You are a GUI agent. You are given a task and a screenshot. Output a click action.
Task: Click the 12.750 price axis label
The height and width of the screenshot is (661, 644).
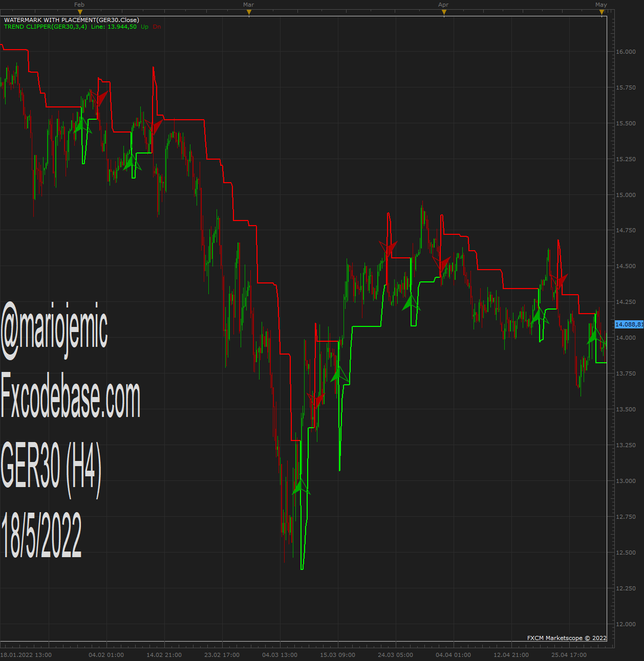pos(626,517)
